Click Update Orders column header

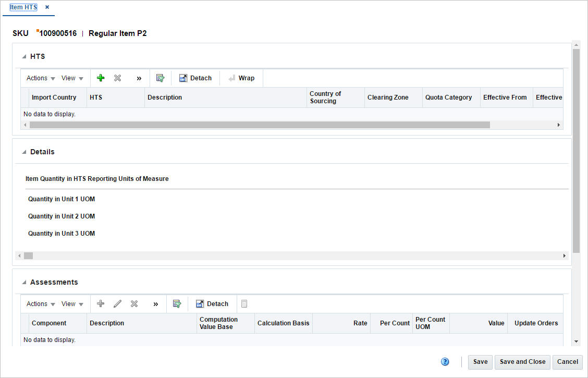(535, 323)
